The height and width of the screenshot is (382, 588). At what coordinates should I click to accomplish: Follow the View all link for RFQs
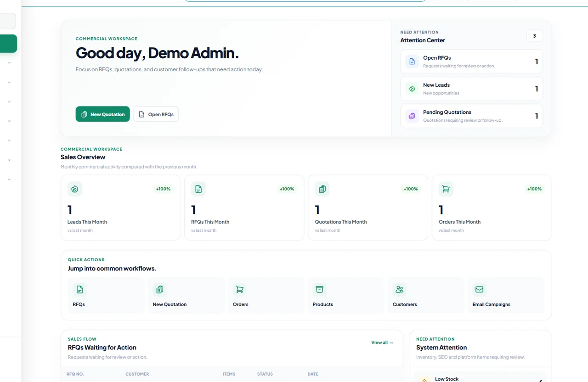382,343
